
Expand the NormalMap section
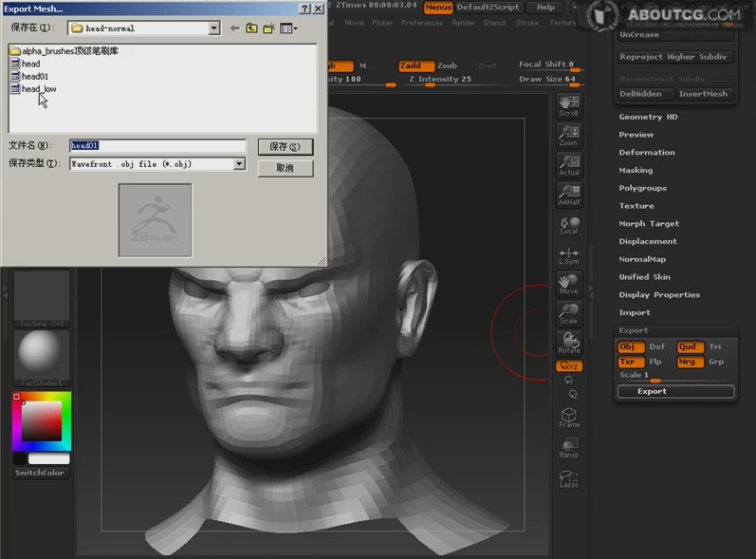click(x=642, y=259)
